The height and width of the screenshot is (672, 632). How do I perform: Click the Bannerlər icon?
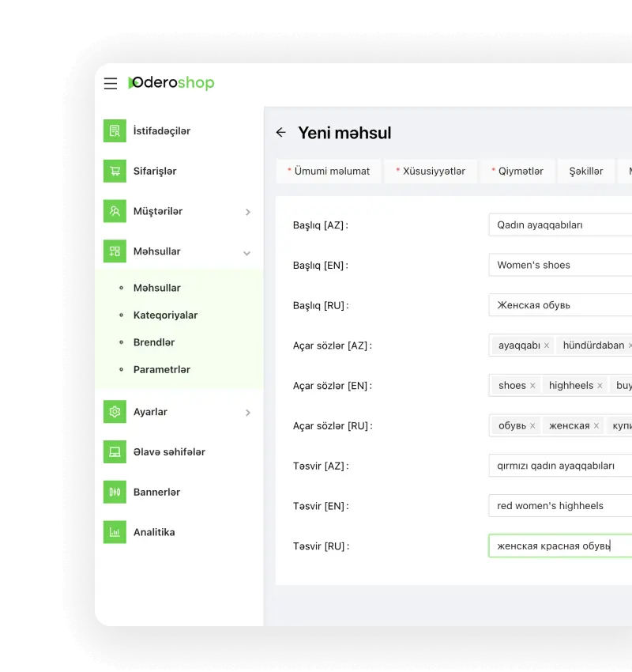115,493
